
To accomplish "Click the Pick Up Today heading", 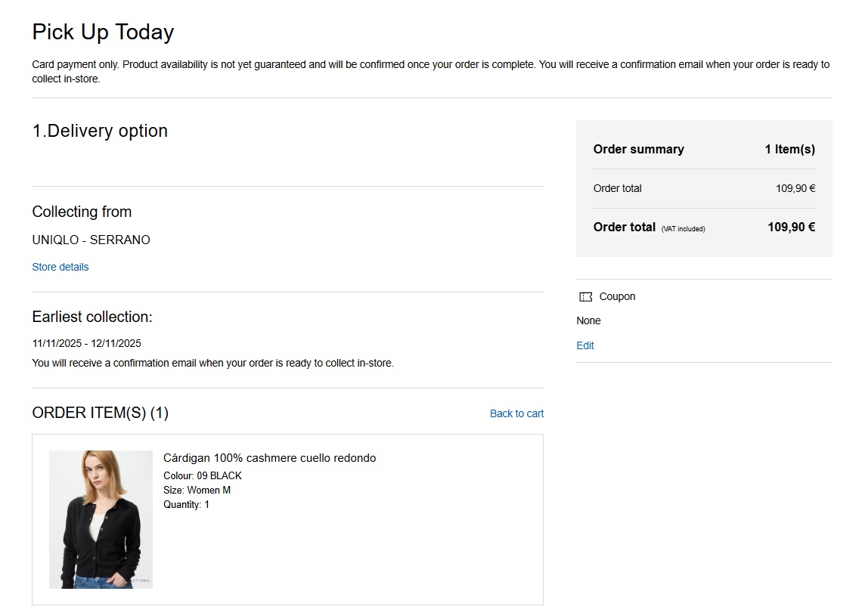I will pyautogui.click(x=103, y=32).
